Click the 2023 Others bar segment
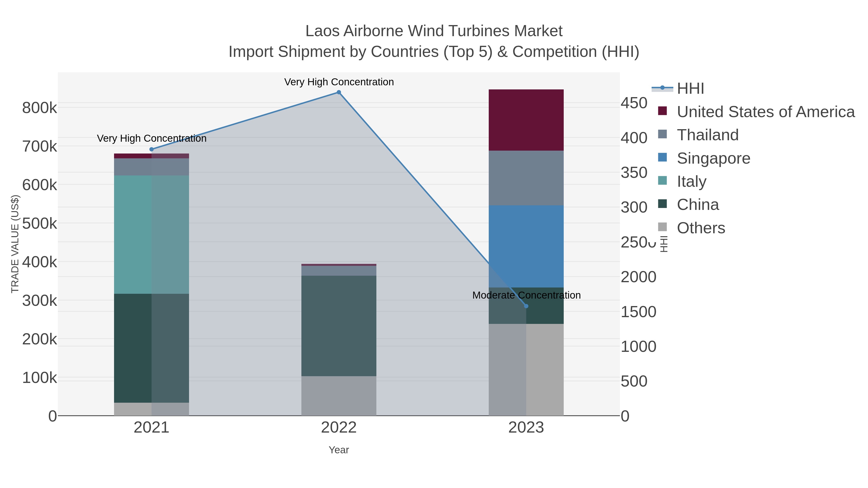This screenshot has height=488, width=868. pos(526,370)
